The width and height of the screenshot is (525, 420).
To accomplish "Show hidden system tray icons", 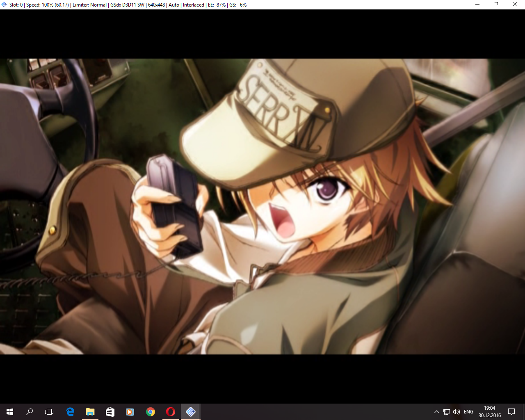I will 437,412.
